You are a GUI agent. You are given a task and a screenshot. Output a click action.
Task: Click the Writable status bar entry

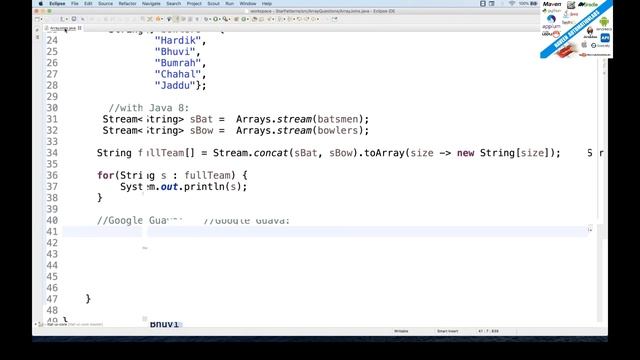point(401,331)
